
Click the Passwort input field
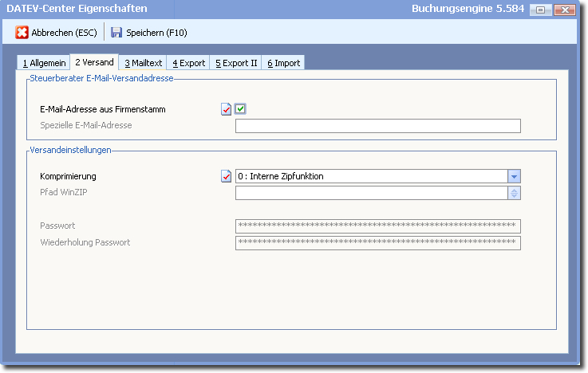[377, 226]
